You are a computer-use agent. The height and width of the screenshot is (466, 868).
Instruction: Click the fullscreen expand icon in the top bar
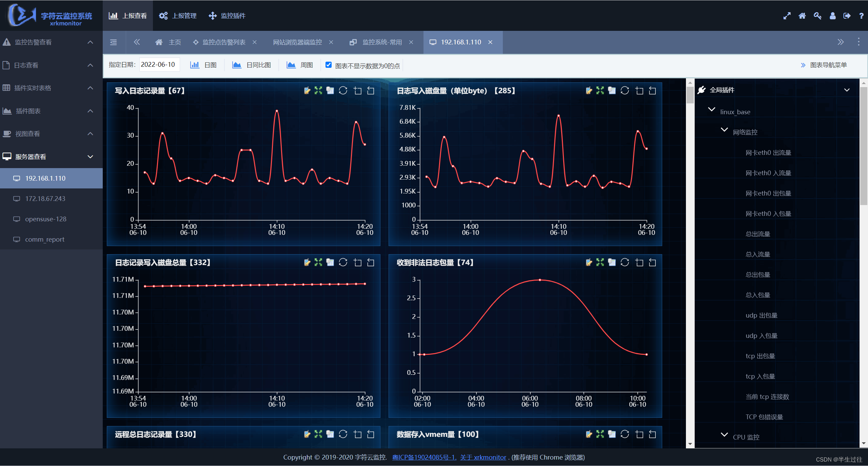(787, 16)
